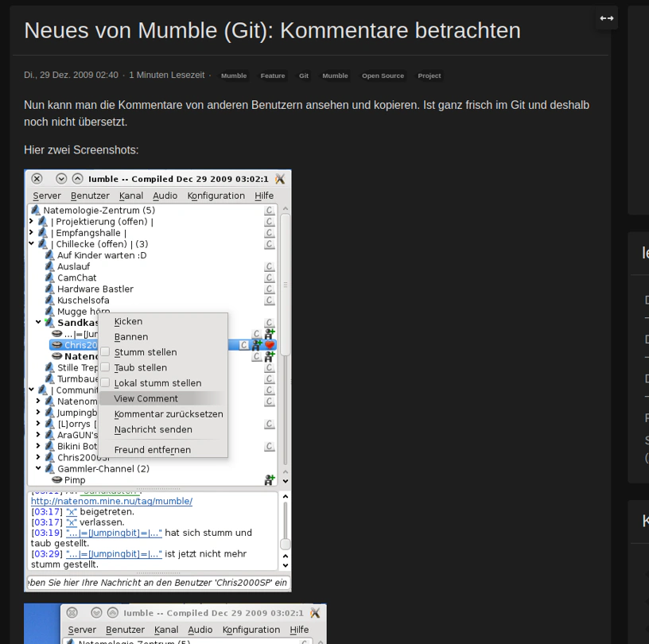
Task: Open the Kanal menu in the upper Mumble window
Action: coord(131,196)
